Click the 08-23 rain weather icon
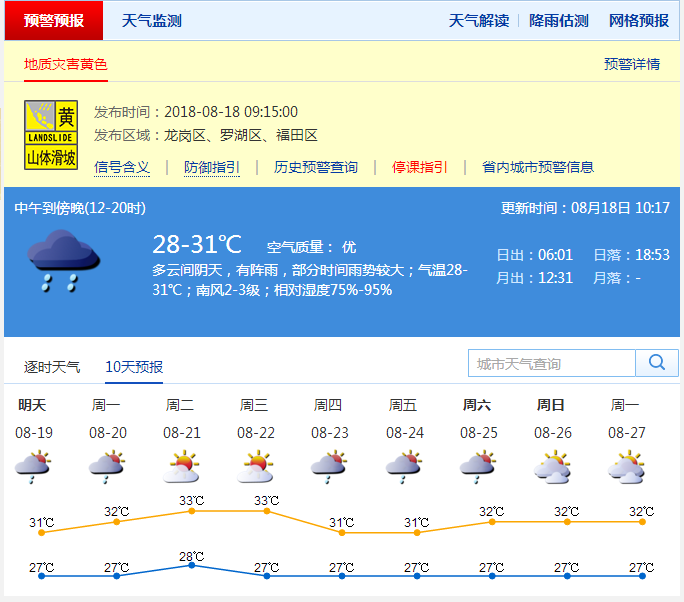This screenshot has height=602, width=684. (x=328, y=466)
